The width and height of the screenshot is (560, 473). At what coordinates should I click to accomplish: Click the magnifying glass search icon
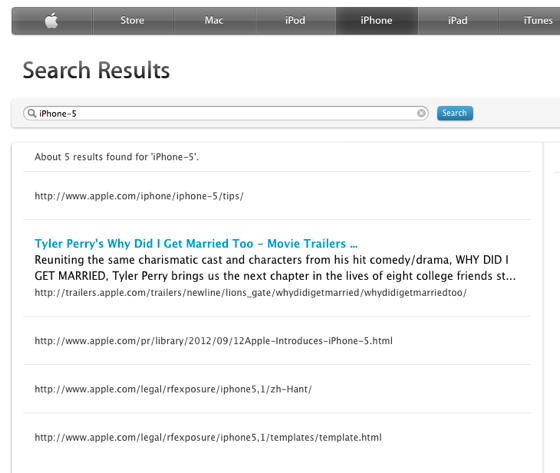point(32,113)
